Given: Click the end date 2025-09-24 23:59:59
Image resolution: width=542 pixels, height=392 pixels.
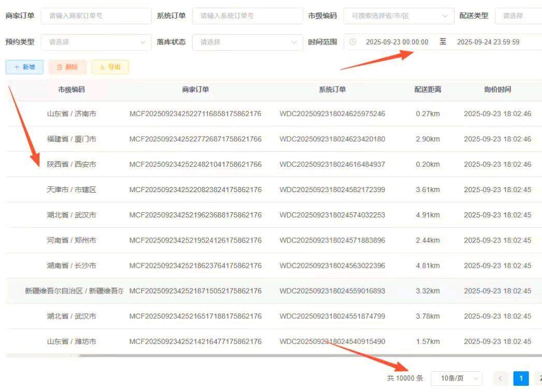Looking at the screenshot, I should [x=488, y=42].
